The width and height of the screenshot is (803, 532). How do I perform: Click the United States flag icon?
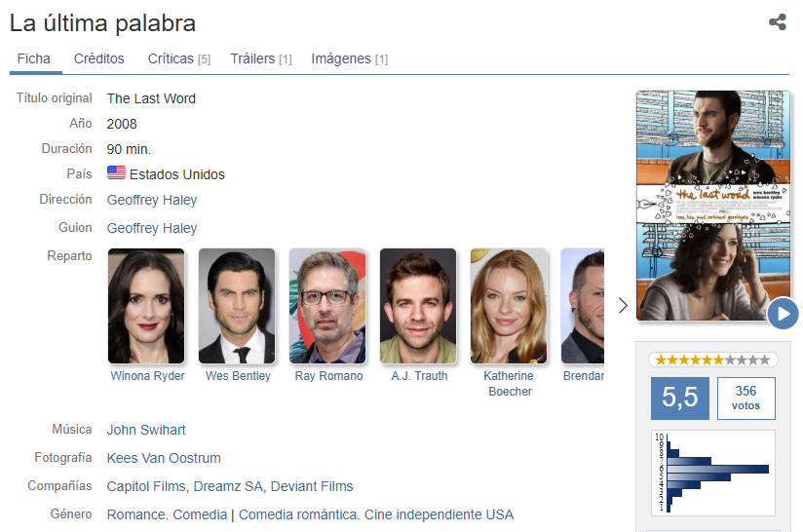pos(116,173)
